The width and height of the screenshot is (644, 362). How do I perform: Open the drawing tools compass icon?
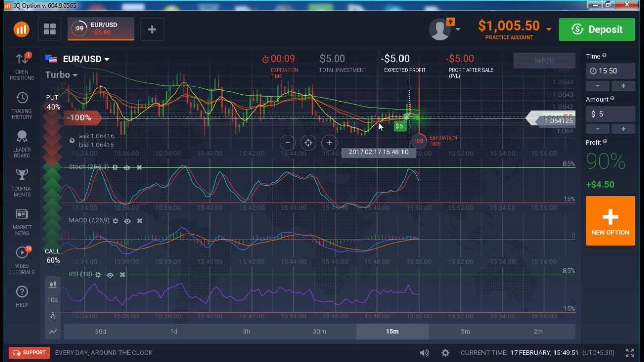pos(52,315)
